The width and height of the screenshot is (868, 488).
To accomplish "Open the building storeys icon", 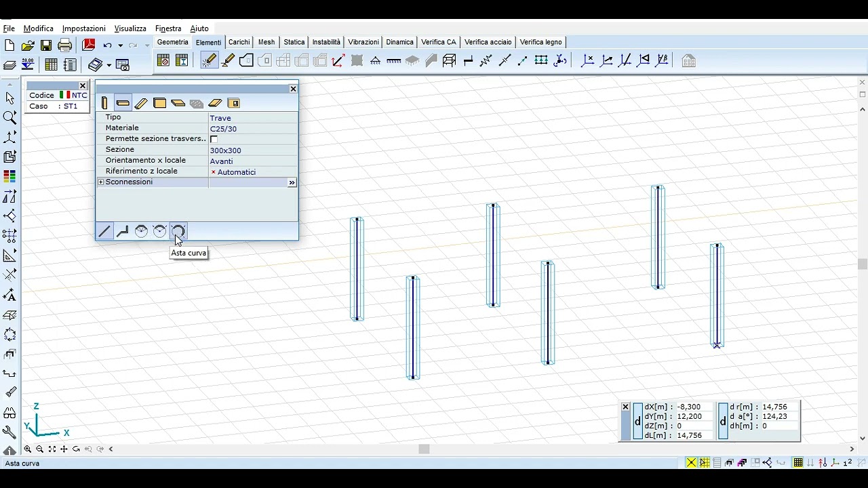I will (688, 61).
